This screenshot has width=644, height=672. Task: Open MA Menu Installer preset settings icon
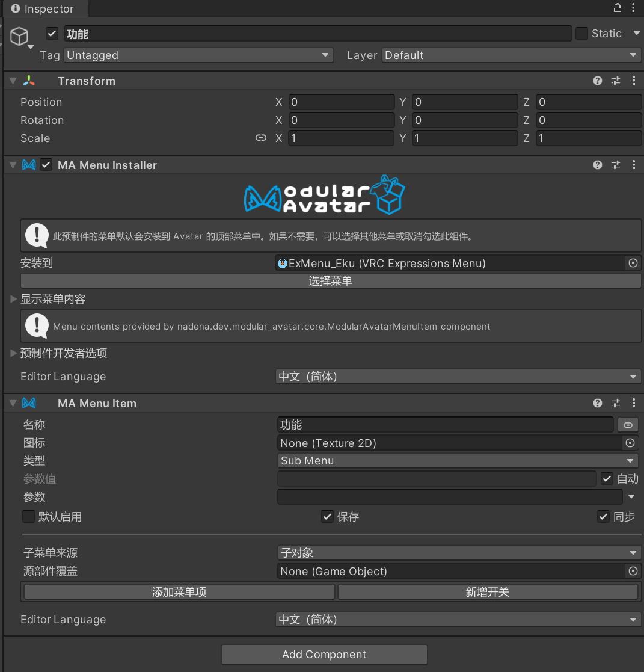[x=616, y=165]
